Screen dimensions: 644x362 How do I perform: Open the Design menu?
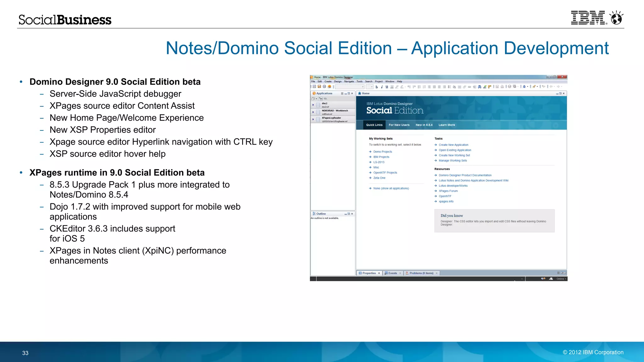[338, 81]
